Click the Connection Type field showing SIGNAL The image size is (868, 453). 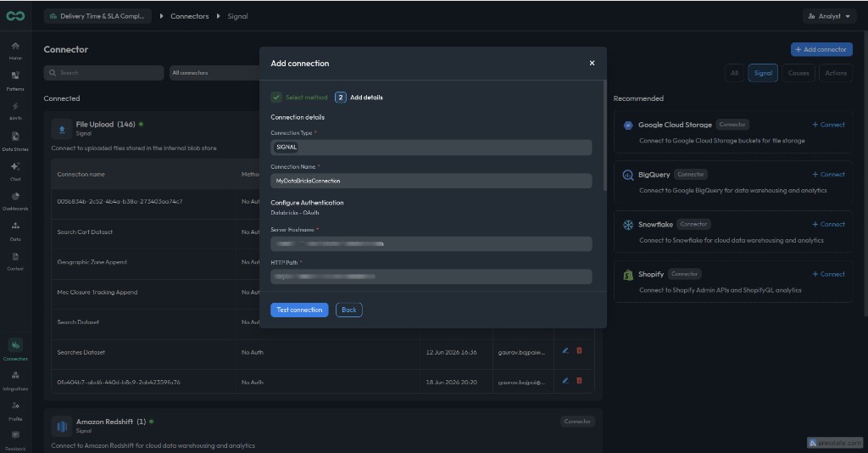pyautogui.click(x=431, y=148)
